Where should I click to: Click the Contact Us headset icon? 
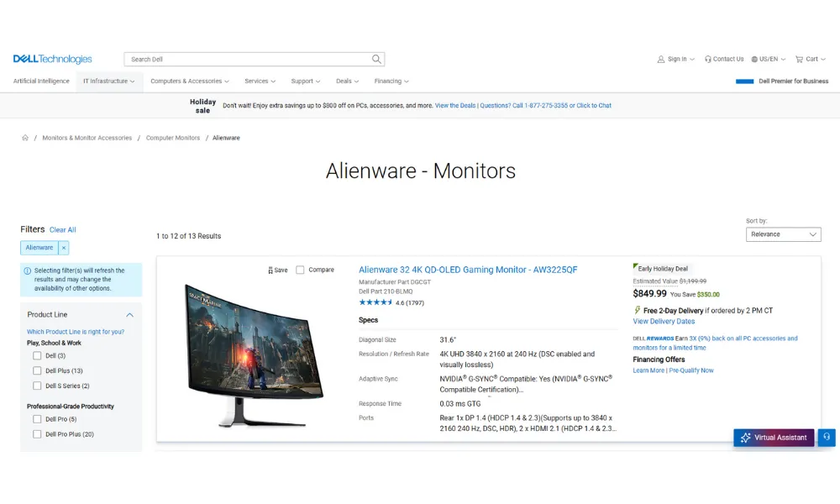click(x=708, y=60)
